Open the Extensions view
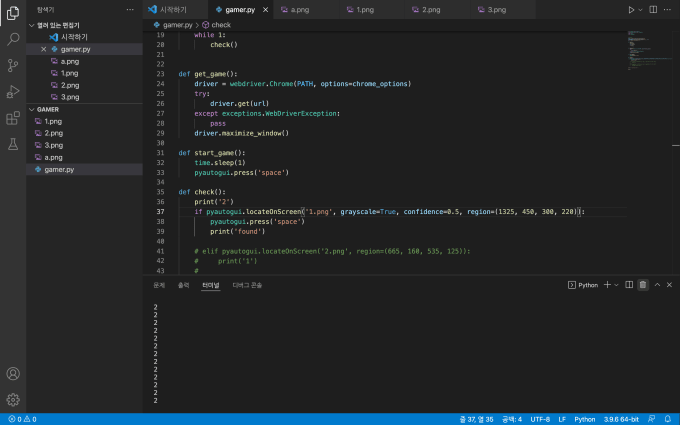Screen dimensions: 680x425 [x=13, y=118]
